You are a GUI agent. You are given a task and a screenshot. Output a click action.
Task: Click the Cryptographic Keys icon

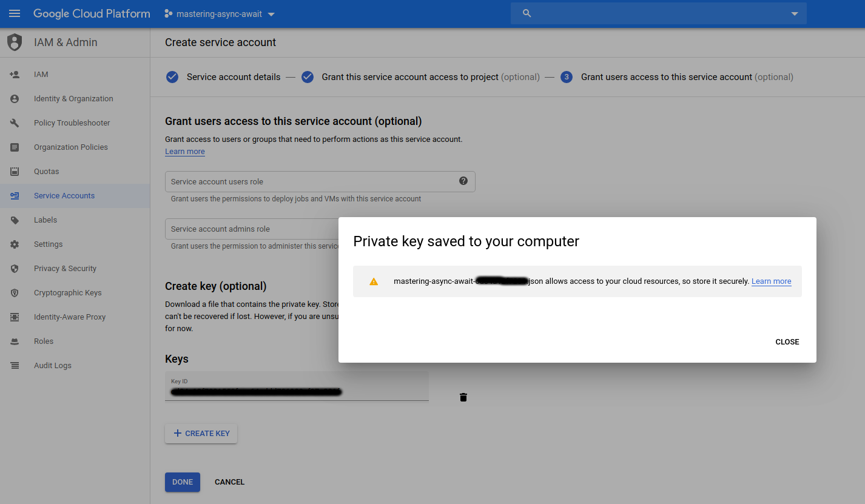[x=15, y=293]
